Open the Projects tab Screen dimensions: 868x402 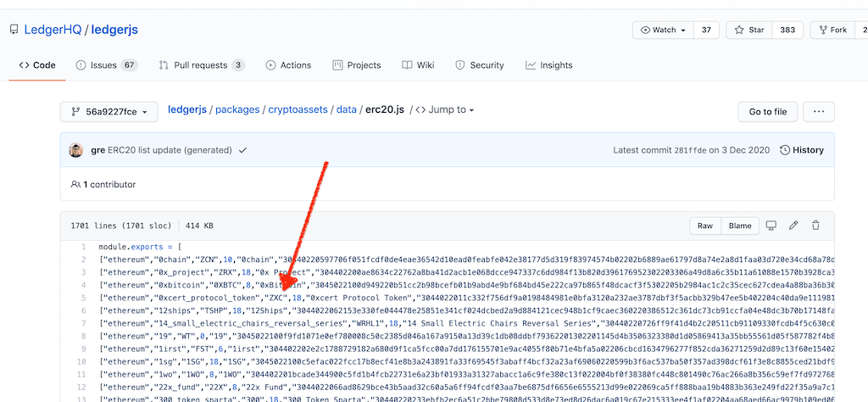pos(357,65)
